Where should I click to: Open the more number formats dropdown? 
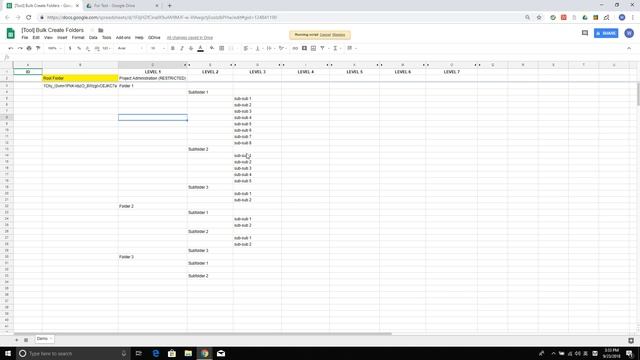tap(106, 48)
